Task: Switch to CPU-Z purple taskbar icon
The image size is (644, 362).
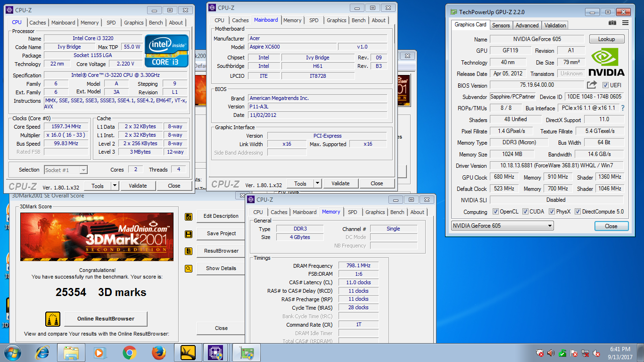Action: point(216,353)
